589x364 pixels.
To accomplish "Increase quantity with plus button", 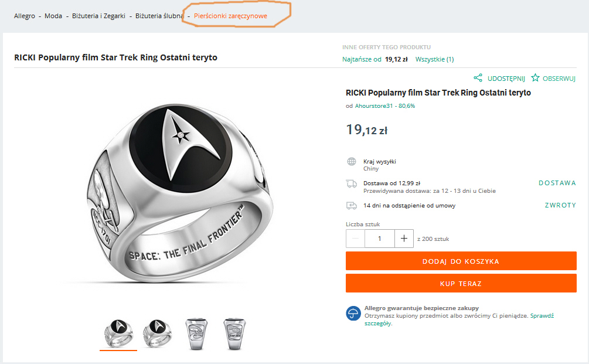I will 403,239.
